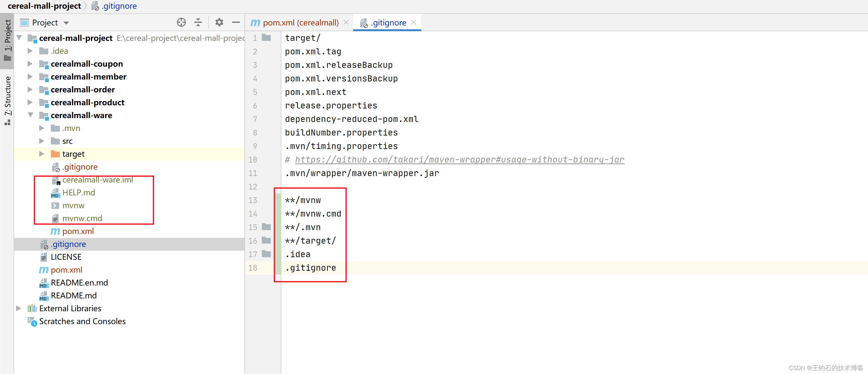Click the Maven icon of root pom.xml

tap(44, 270)
